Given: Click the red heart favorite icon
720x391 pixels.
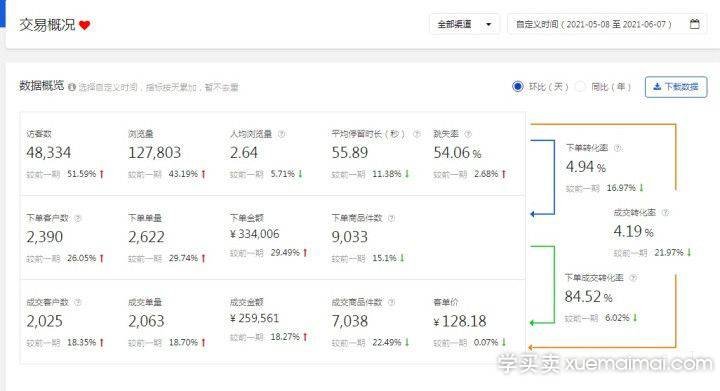Looking at the screenshot, I should click(x=84, y=25).
